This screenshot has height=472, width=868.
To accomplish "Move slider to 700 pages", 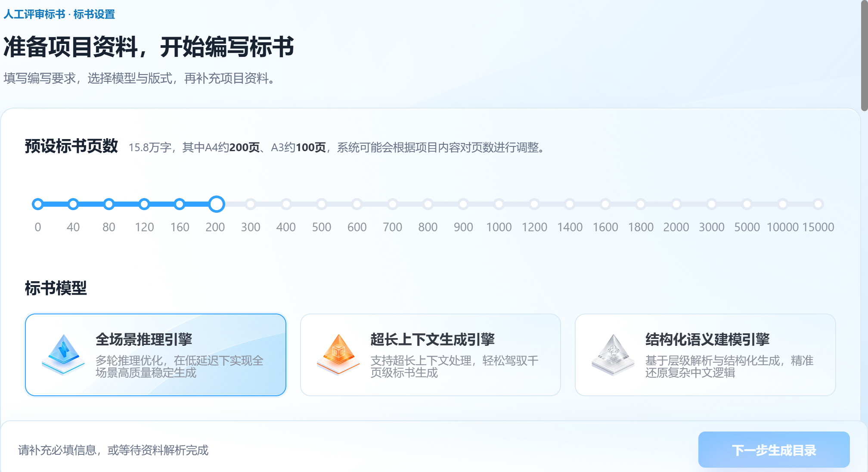I will [x=393, y=204].
